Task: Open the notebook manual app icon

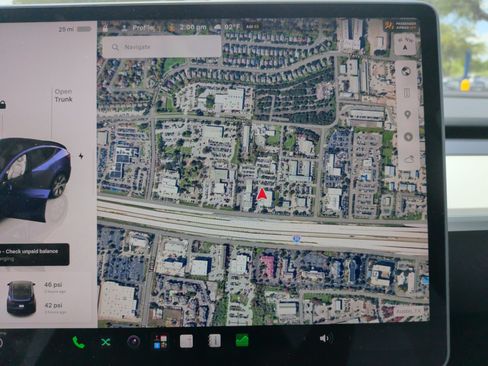Action: (214, 341)
